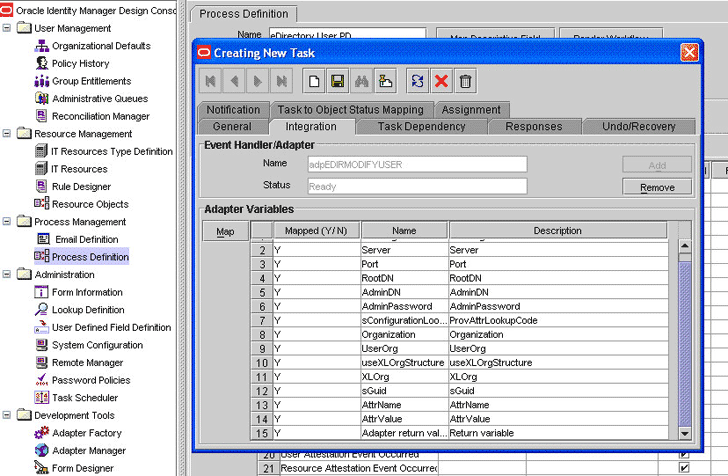Select the AdminPassword variable row

pos(459,306)
